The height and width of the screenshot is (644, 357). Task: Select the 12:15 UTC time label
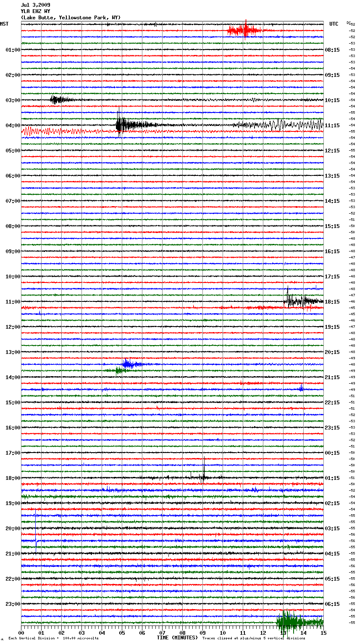(x=332, y=151)
